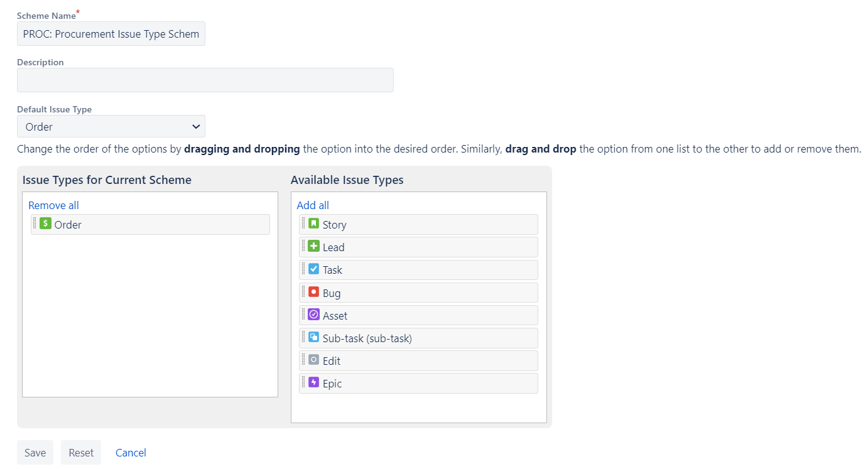The image size is (868, 469).
Task: Click the empty Description field
Action: point(205,80)
